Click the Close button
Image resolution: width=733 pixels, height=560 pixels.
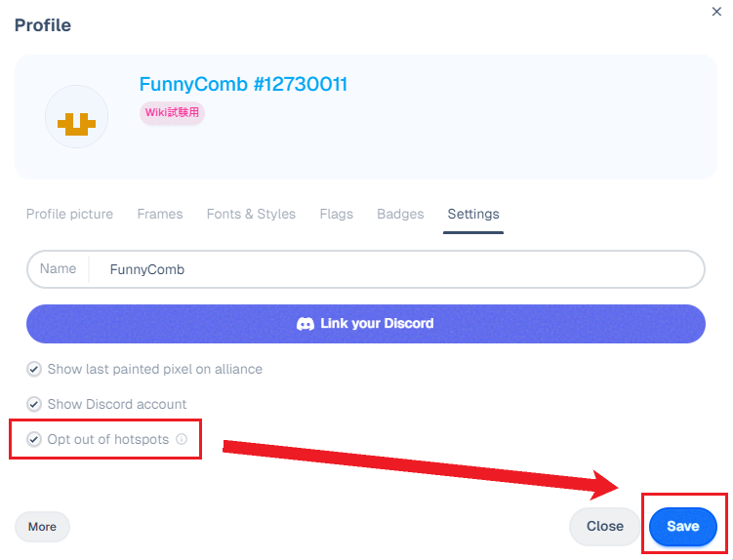(x=605, y=527)
